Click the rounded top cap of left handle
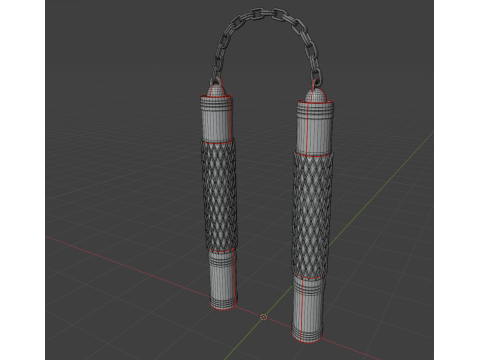This screenshot has height=360, width=480. tap(216, 90)
